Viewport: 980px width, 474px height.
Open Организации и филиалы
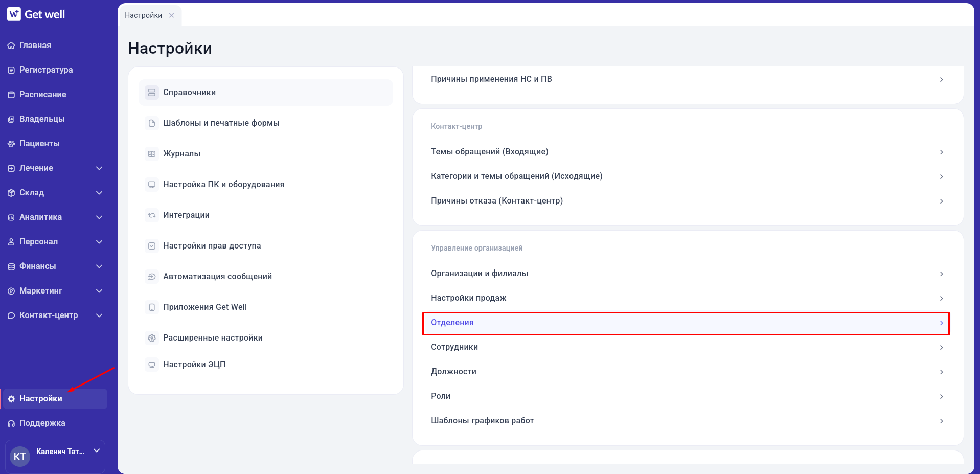686,274
